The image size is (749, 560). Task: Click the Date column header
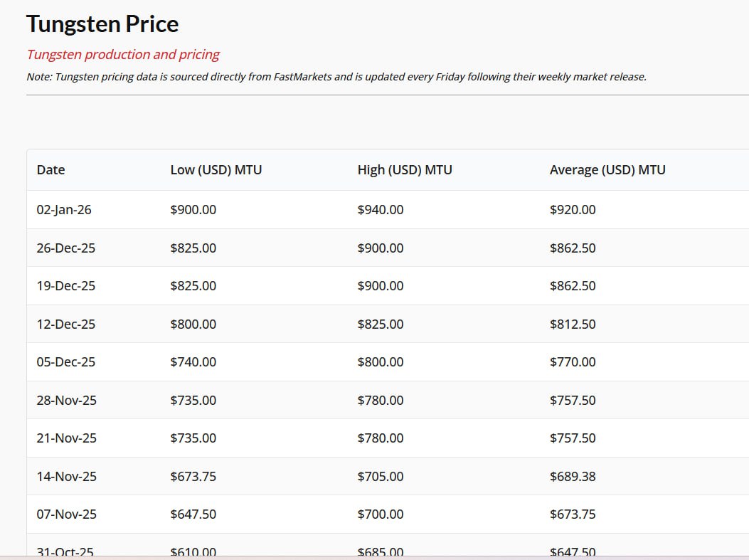pyautogui.click(x=51, y=170)
